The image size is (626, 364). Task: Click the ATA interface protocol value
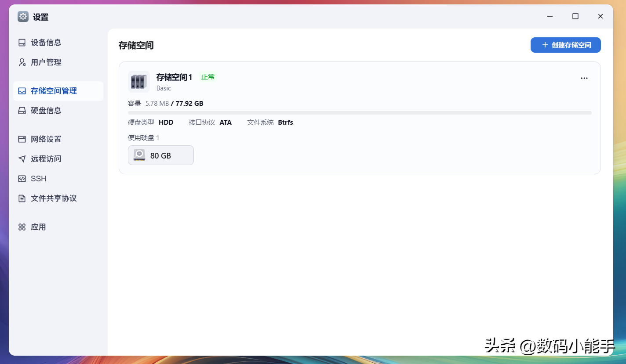[226, 123]
